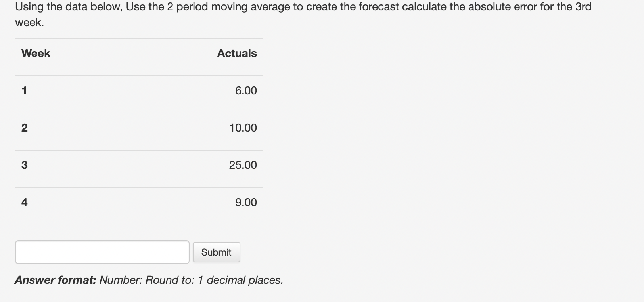Click the question text about moving average
The height and width of the screenshot is (302, 644).
coord(301,6)
